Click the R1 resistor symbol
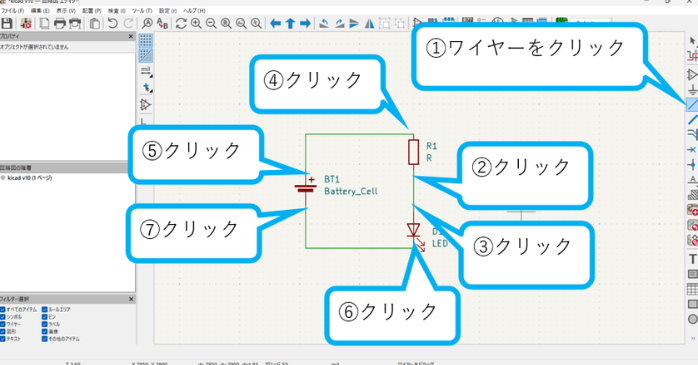 414,151
